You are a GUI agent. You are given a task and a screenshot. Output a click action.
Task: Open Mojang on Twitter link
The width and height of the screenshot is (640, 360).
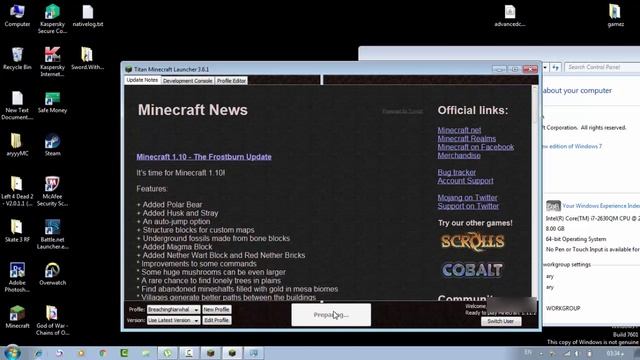coord(467,198)
